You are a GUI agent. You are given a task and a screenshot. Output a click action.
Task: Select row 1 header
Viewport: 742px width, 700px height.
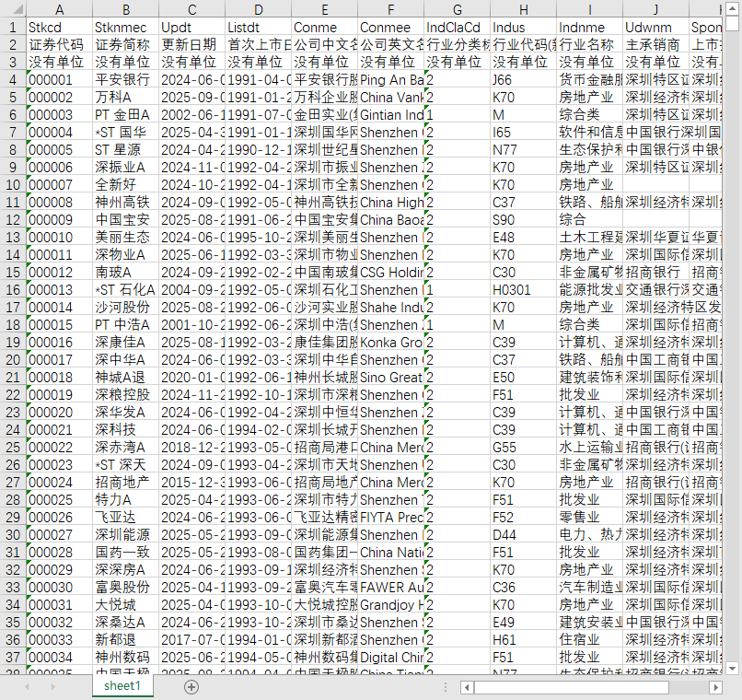click(x=13, y=27)
